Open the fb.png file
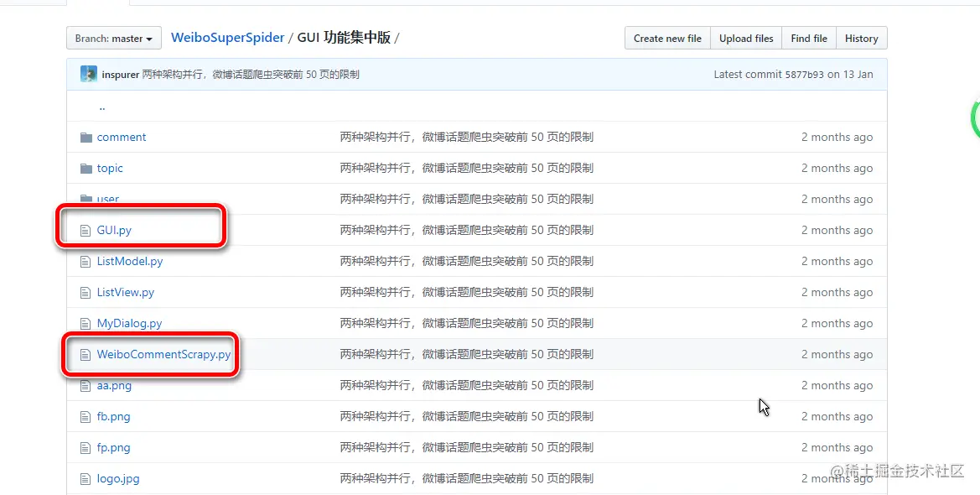 [114, 416]
